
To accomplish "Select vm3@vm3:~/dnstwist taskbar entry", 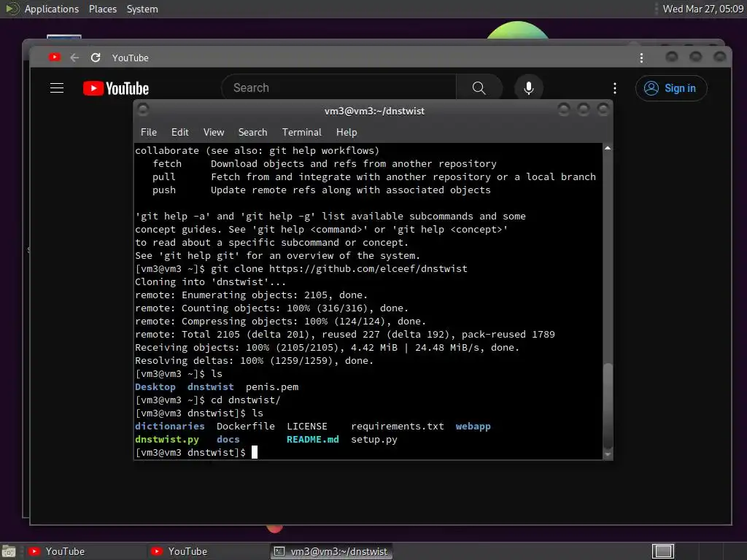I will [332, 551].
